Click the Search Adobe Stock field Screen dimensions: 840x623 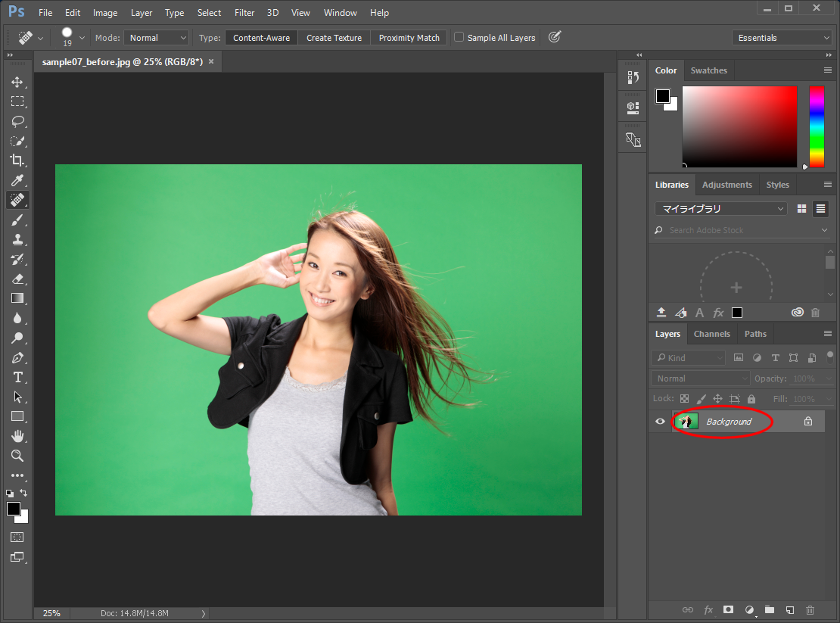point(742,230)
